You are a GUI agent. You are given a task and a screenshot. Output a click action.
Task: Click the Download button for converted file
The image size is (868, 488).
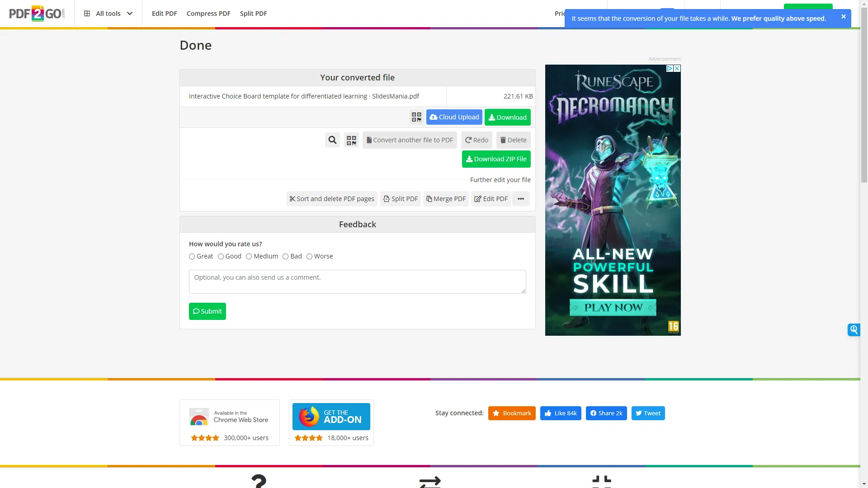click(x=507, y=117)
